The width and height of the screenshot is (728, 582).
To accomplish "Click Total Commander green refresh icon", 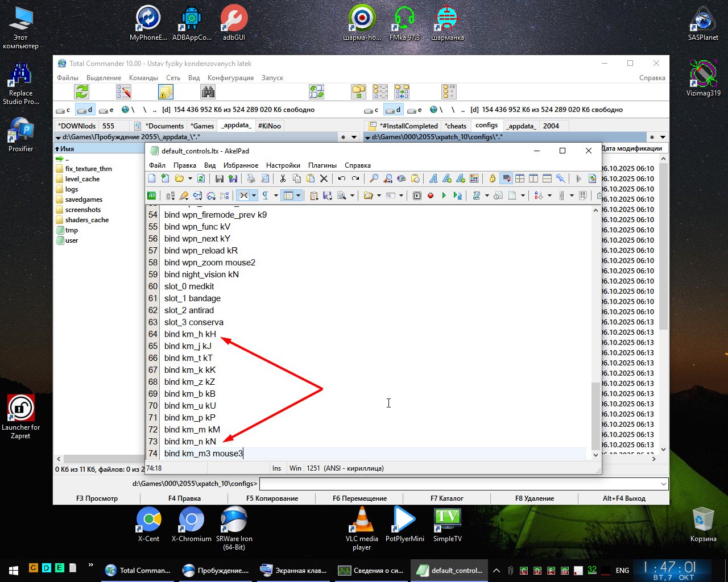I will point(82,92).
